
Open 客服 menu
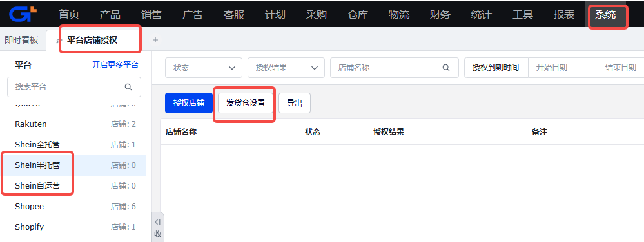click(234, 15)
